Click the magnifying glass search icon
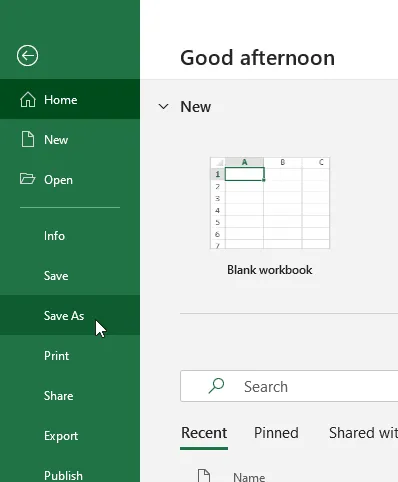The width and height of the screenshot is (398, 482). pyautogui.click(x=216, y=386)
